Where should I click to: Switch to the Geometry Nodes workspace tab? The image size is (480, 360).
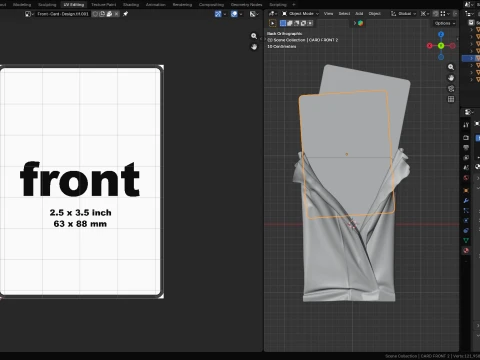point(247,5)
